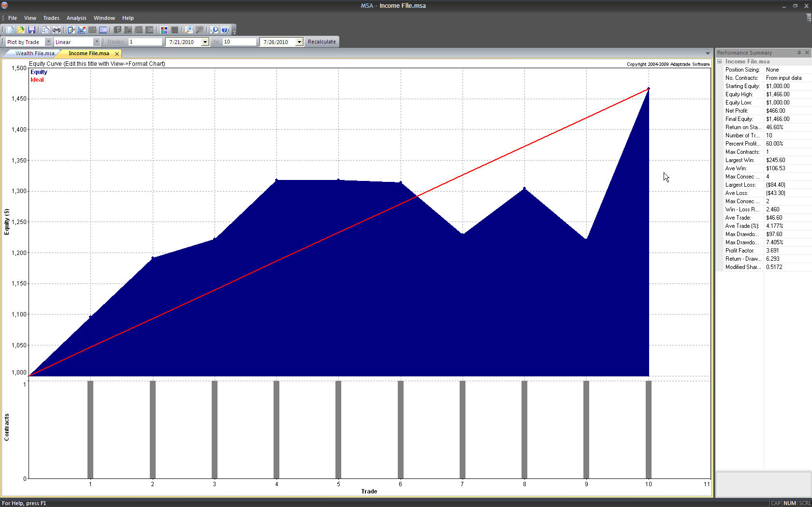Click the NUM indicator in status bar

tap(790, 503)
